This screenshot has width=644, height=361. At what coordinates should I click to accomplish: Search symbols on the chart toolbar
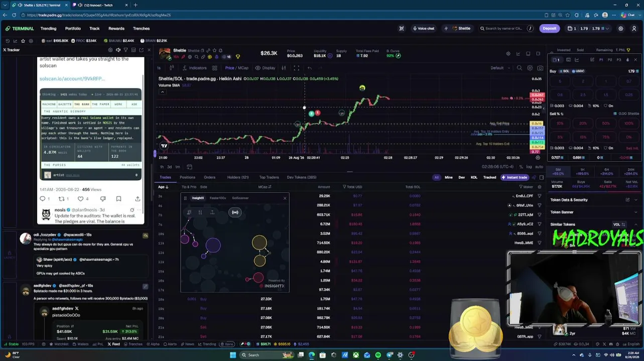tap(520, 68)
